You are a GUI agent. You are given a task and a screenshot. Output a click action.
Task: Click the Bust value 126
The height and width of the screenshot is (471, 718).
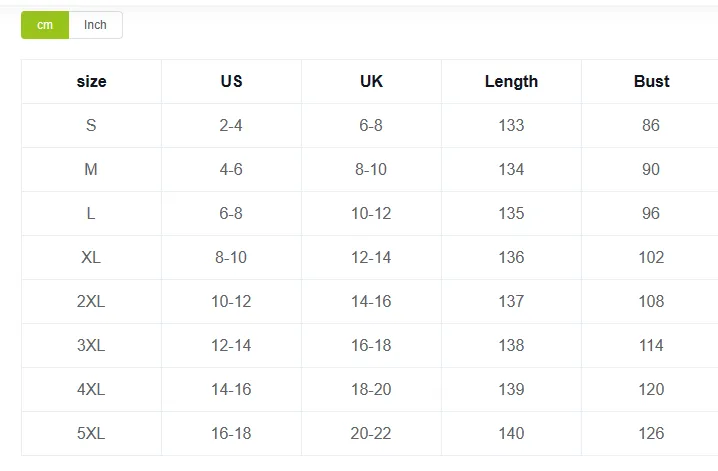[652, 433]
